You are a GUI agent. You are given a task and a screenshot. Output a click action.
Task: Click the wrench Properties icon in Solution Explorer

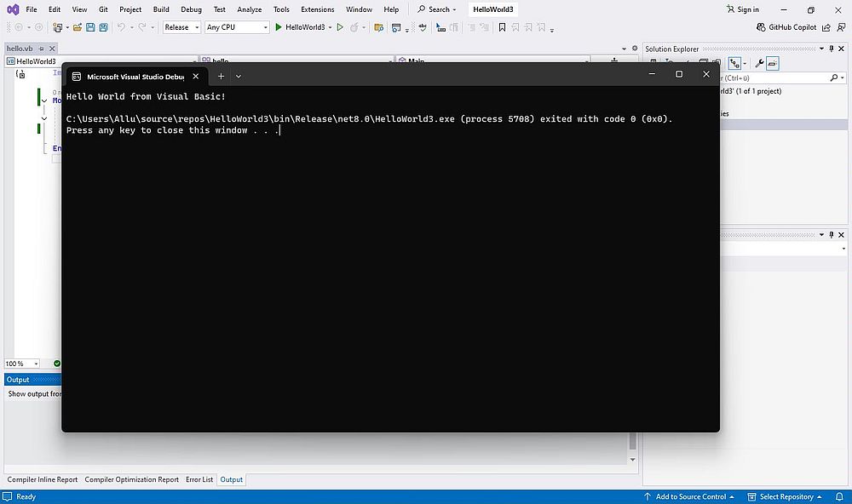click(759, 64)
